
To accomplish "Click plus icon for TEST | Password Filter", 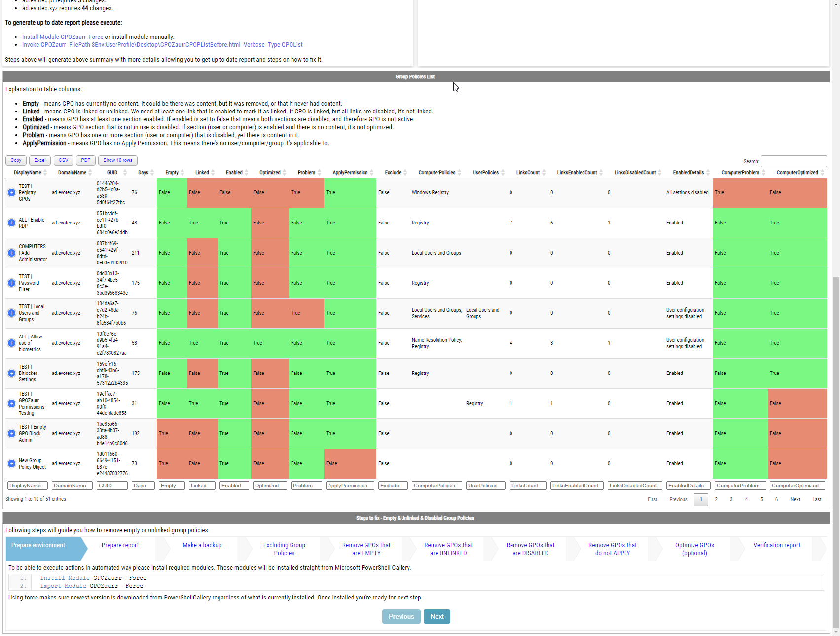I will 11,283.
